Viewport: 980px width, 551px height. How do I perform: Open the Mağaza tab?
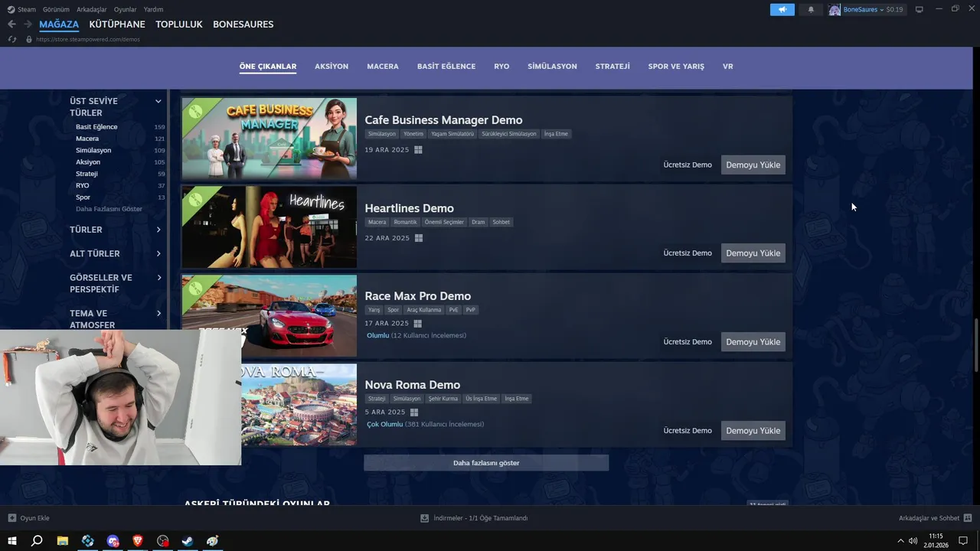(59, 24)
